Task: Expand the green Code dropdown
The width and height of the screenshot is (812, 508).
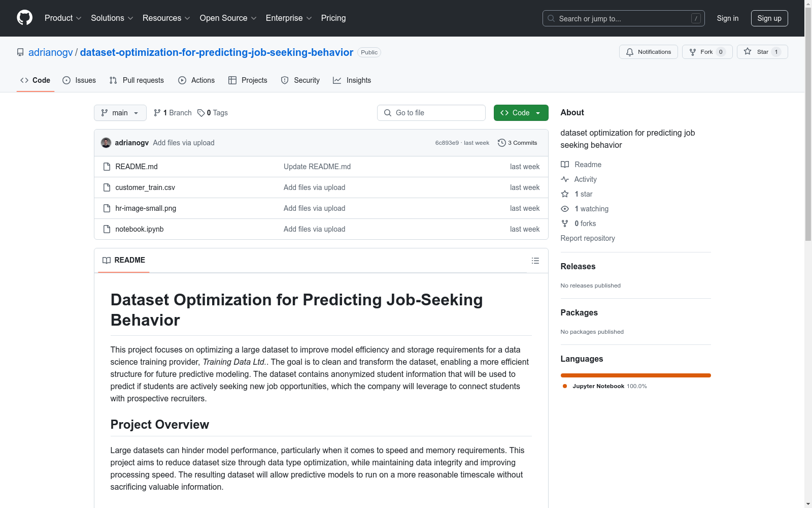Action: [x=521, y=113]
